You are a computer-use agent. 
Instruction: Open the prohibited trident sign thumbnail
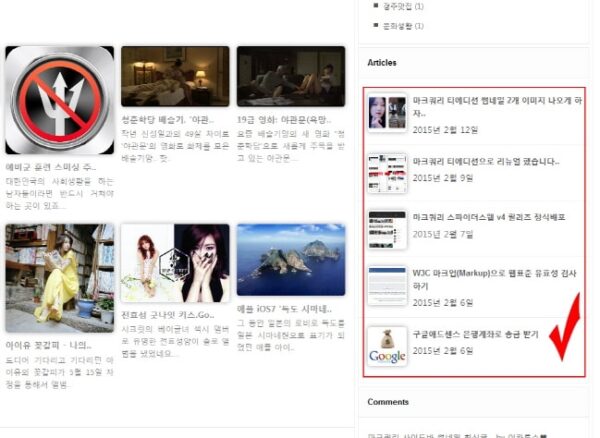pos(59,100)
